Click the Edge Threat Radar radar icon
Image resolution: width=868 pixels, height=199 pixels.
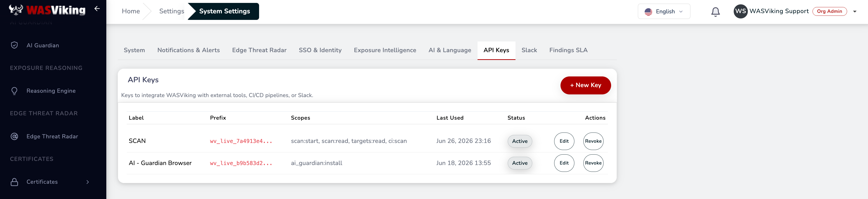14,136
